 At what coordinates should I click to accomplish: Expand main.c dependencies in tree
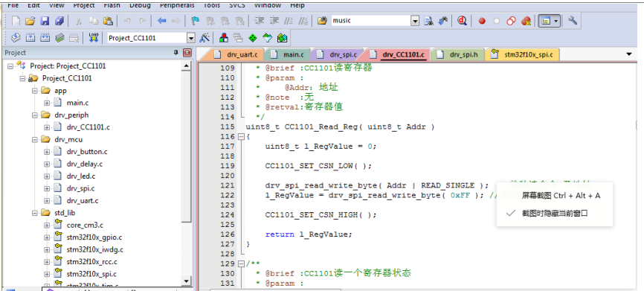[x=47, y=103]
